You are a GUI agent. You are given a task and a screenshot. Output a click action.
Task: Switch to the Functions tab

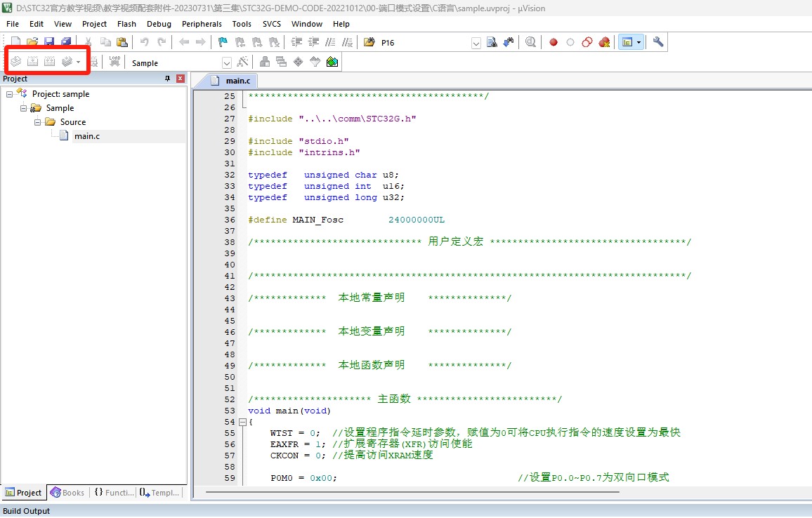pyautogui.click(x=114, y=493)
